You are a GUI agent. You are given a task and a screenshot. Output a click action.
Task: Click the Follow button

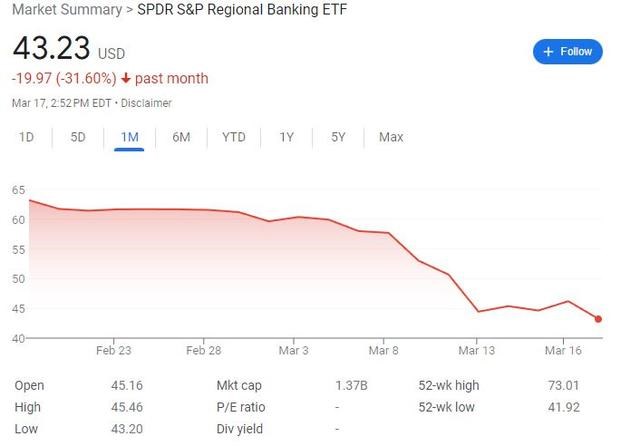tap(568, 51)
